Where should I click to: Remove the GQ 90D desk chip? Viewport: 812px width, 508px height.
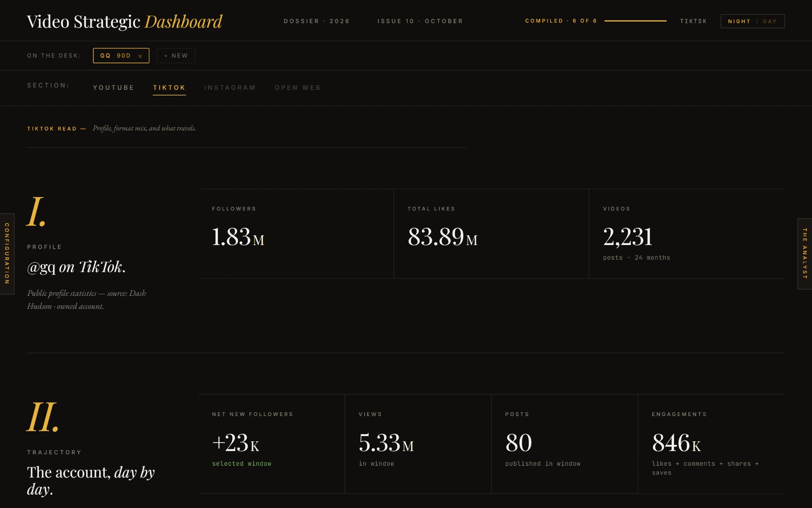click(x=140, y=56)
